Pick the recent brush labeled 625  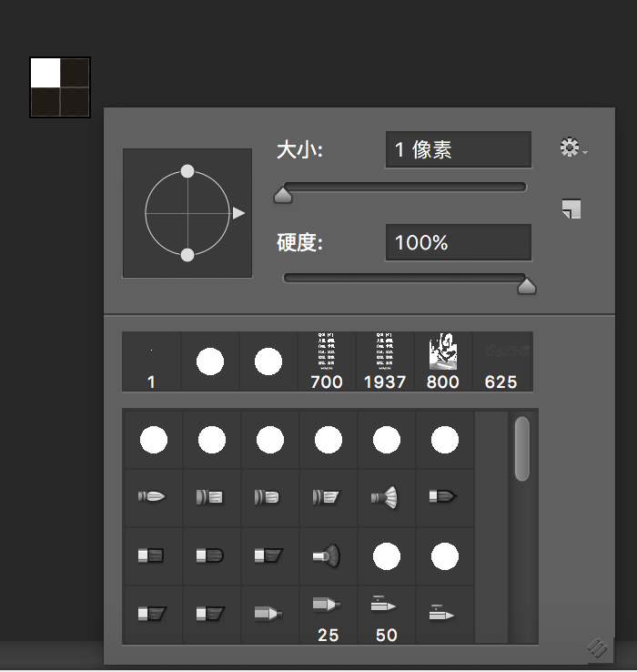click(x=502, y=361)
